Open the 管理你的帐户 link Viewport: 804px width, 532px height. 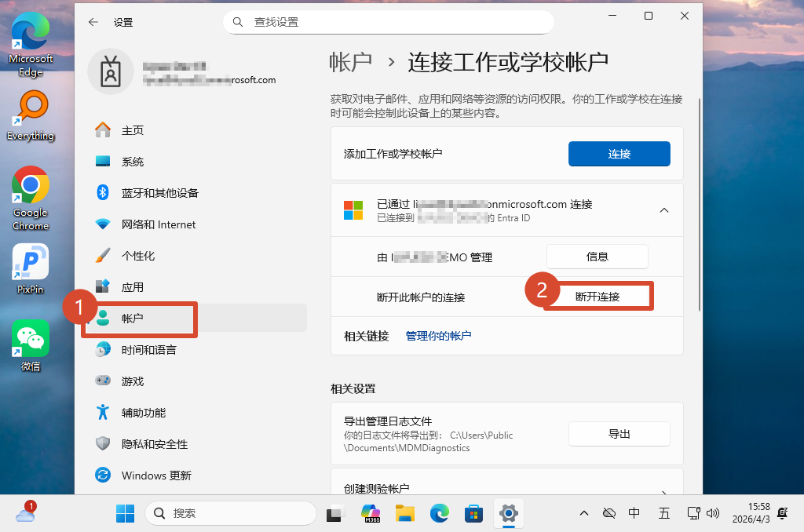pyautogui.click(x=438, y=336)
